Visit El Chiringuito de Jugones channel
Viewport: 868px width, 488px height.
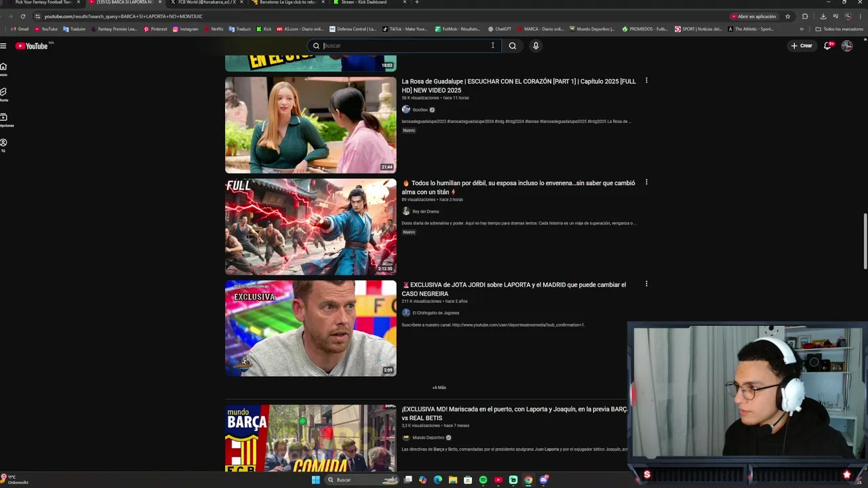(435, 313)
